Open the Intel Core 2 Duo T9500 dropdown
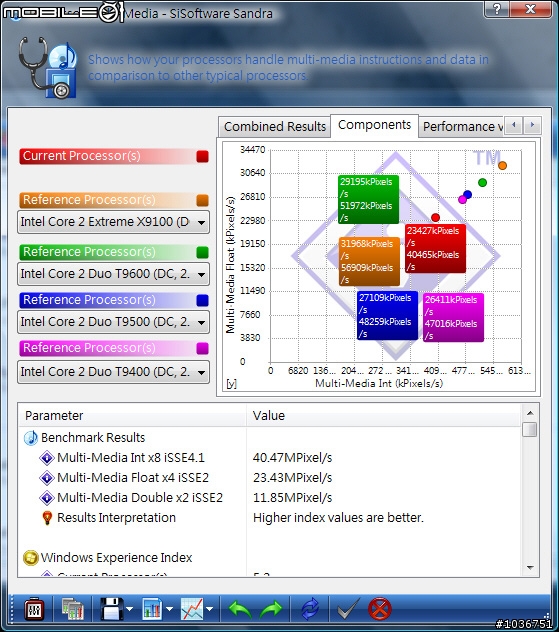559x632 pixels. tap(113, 322)
